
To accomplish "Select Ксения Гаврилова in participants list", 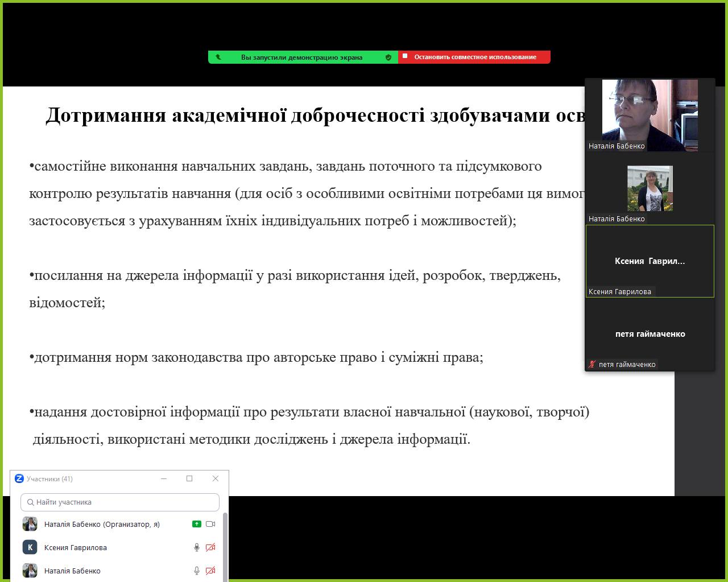I will pos(76,547).
